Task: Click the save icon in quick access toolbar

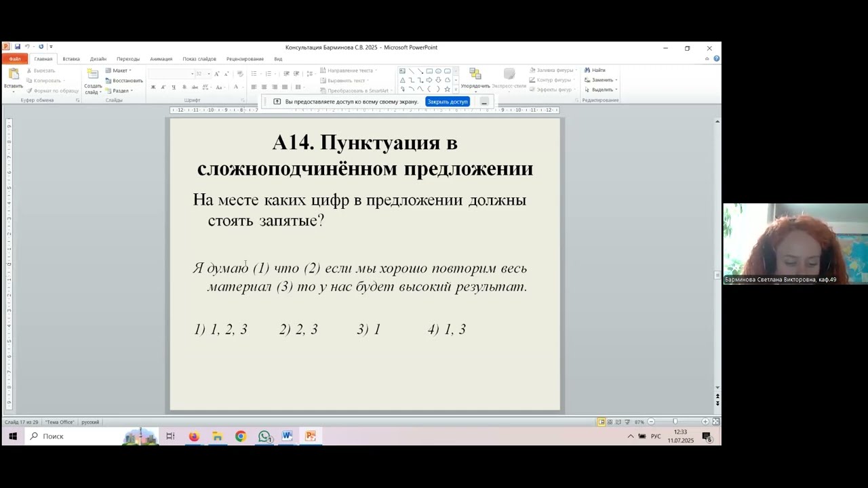Action: coord(18,47)
